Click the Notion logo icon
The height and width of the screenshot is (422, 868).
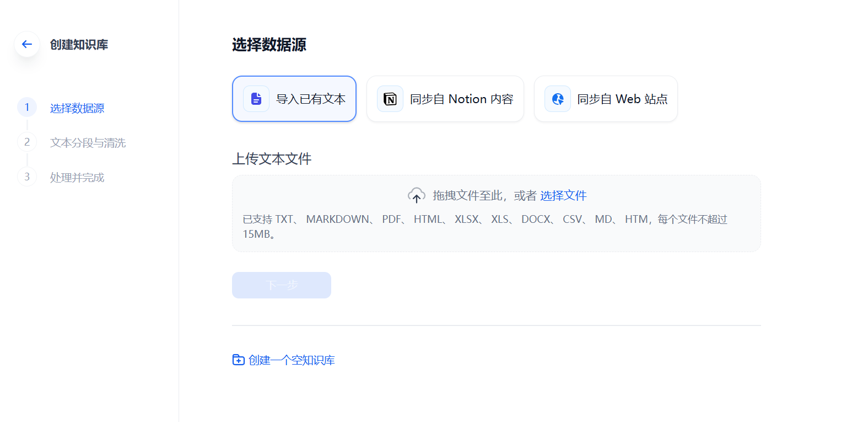pyautogui.click(x=390, y=99)
